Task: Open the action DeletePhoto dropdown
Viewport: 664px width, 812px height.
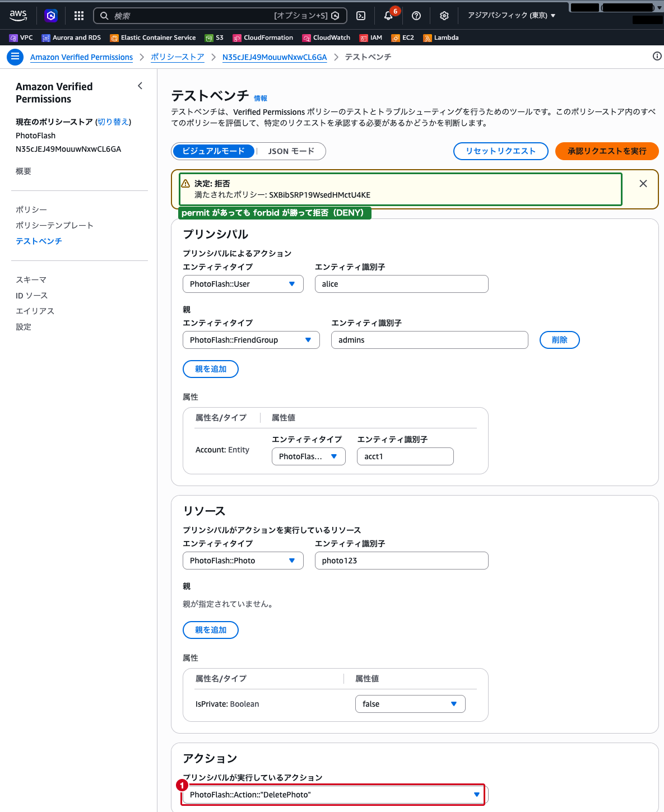Action: [335, 795]
